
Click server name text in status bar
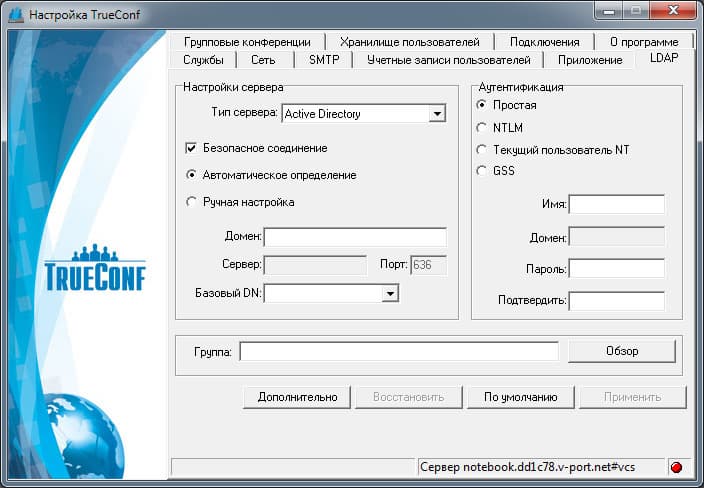[x=527, y=467]
